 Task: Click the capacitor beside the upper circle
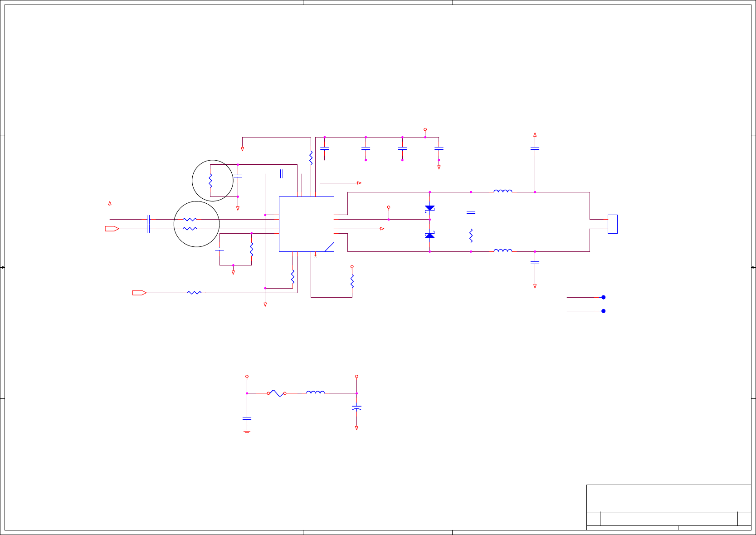click(238, 176)
